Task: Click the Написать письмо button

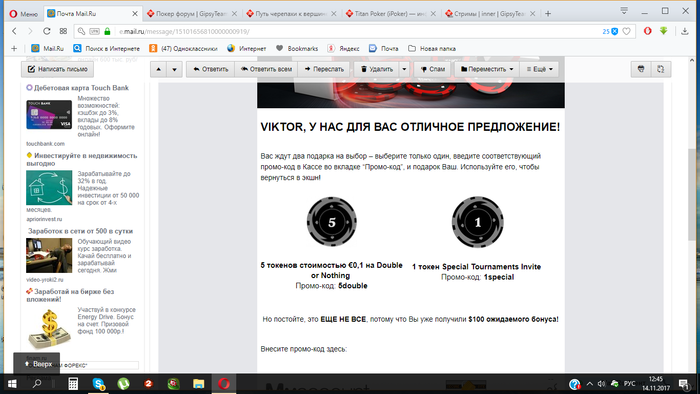Action: click(57, 69)
